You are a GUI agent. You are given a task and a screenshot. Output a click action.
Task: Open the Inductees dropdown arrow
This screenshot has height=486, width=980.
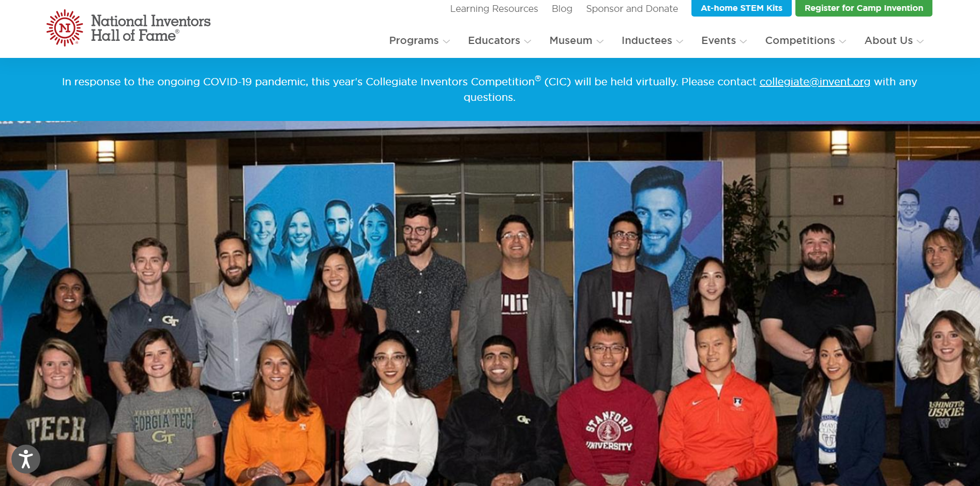point(680,41)
